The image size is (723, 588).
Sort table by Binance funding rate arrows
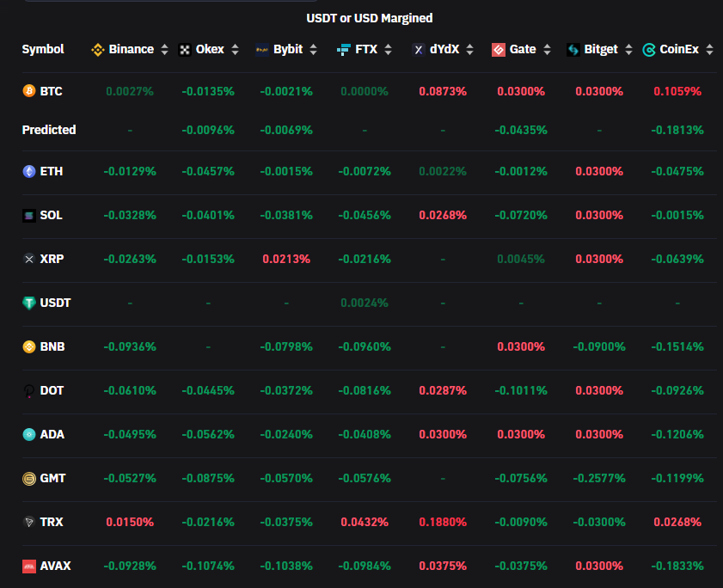164,50
